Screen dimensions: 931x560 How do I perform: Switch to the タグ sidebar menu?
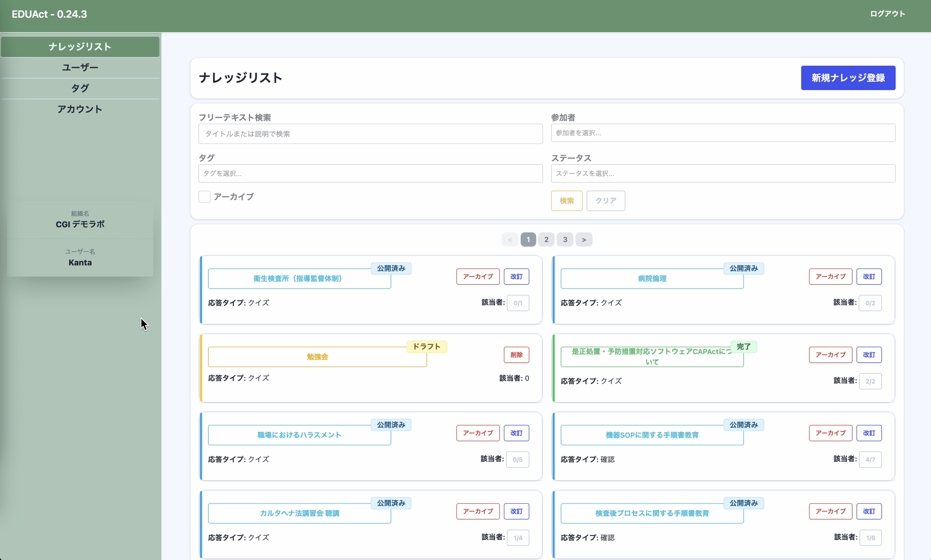(80, 88)
